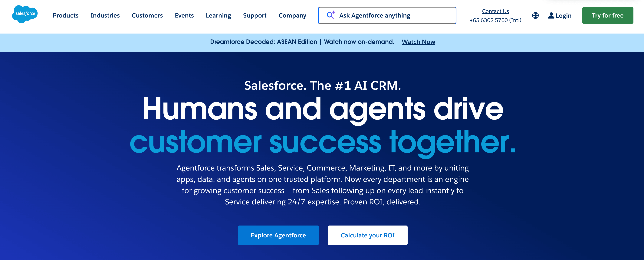Click the Explore Agentforce button

pyautogui.click(x=278, y=235)
